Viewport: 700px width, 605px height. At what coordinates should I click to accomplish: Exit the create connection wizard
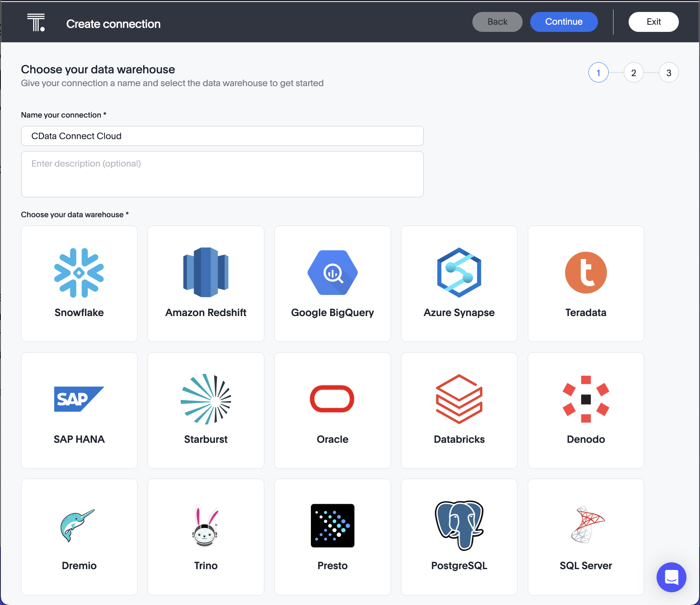pyautogui.click(x=653, y=22)
